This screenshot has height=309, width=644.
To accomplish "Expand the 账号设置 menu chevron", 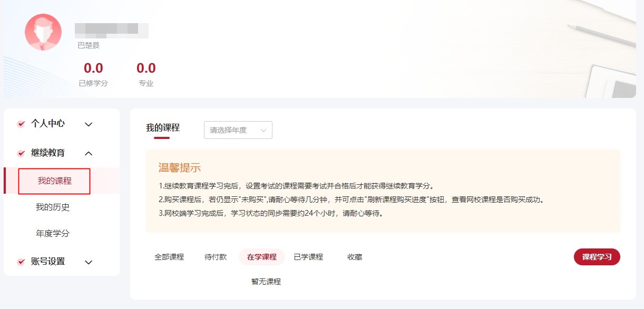I will (89, 262).
